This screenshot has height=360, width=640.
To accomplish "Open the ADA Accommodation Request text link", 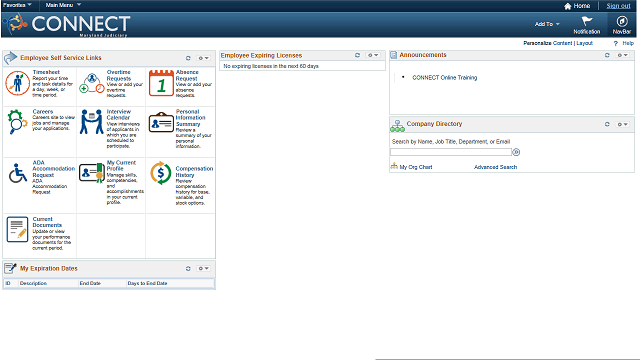I will (x=53, y=169).
